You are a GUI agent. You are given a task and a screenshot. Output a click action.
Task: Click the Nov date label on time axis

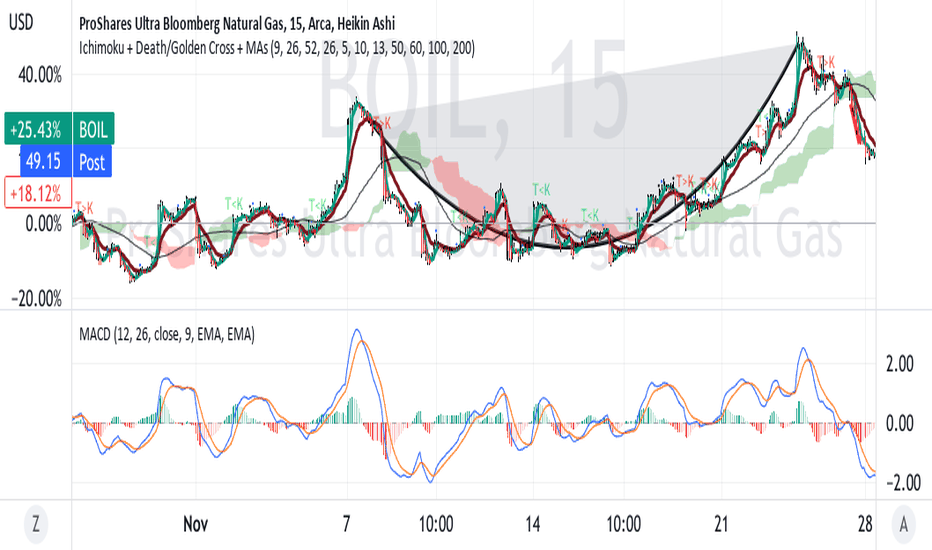tap(196, 524)
